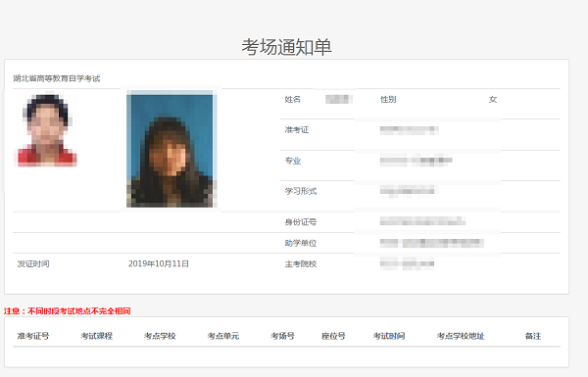Click the page title 考场通知单
Screen dimensions: 588x377
(286, 47)
